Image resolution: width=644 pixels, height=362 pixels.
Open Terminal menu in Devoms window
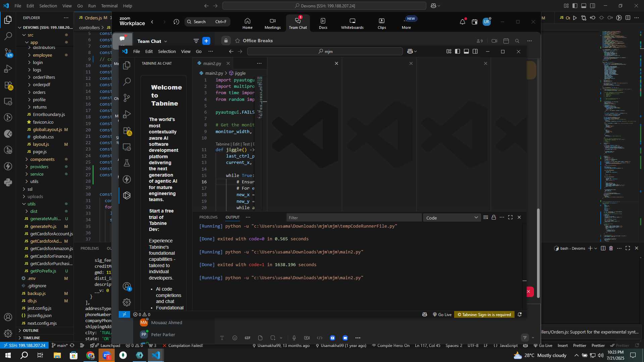tap(109, 6)
